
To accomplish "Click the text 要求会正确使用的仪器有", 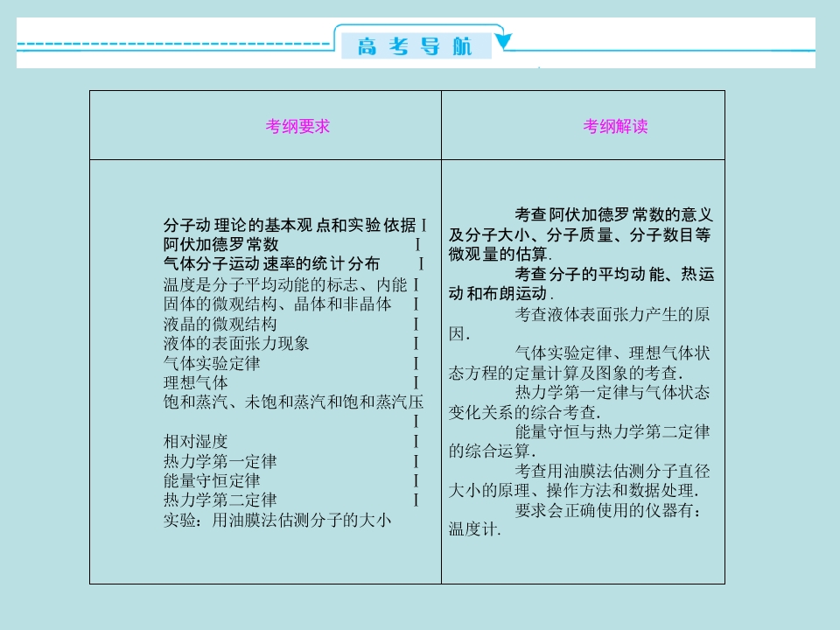I will pyautogui.click(x=604, y=510).
